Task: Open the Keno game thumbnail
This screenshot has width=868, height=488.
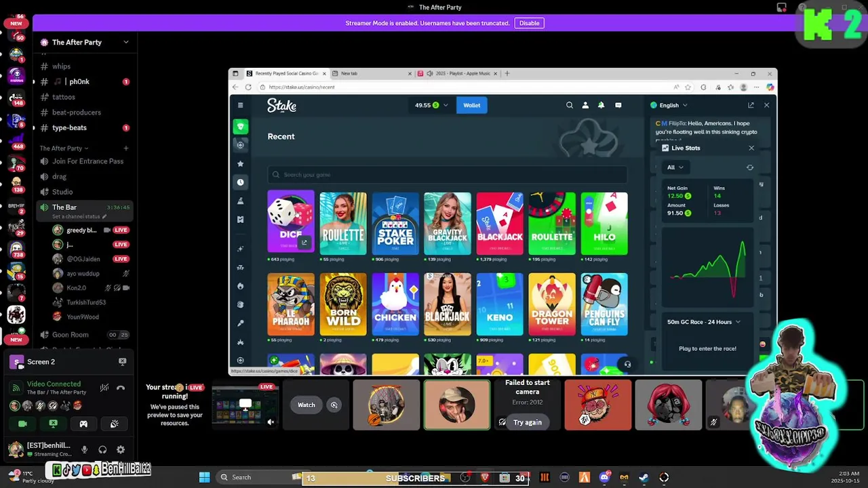Action: [x=500, y=304]
